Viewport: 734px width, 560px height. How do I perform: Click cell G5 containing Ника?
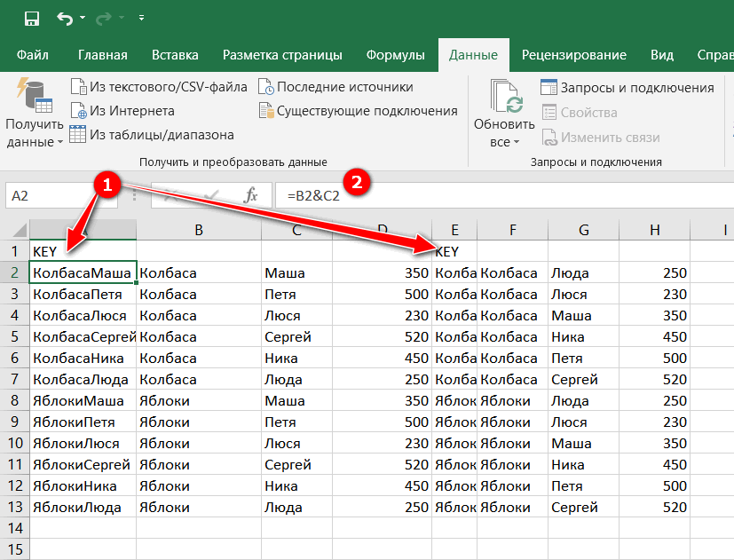[583, 336]
